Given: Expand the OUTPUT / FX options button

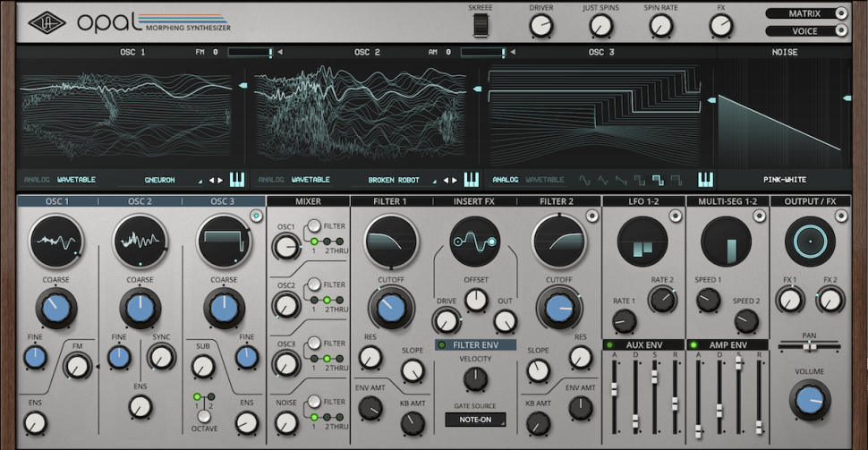Looking at the screenshot, I should tap(841, 217).
